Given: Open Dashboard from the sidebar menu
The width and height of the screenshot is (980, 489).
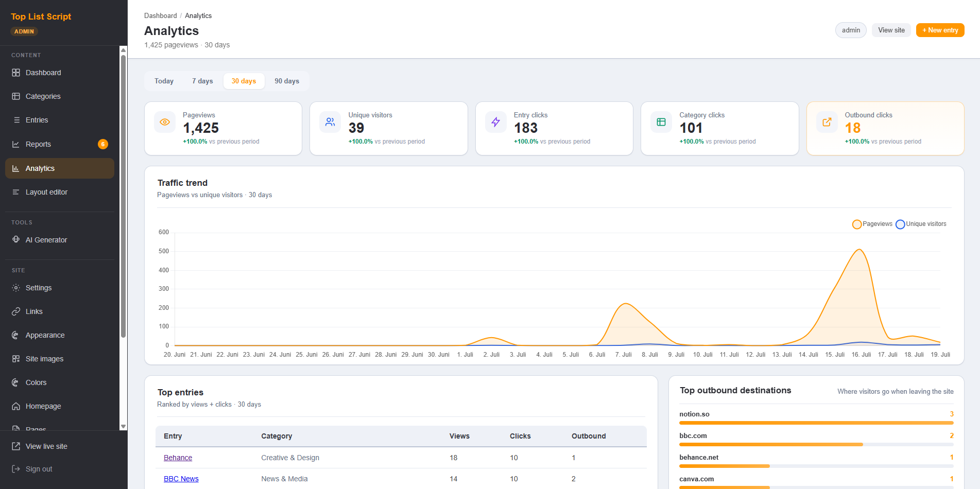Looking at the screenshot, I should coord(60,73).
